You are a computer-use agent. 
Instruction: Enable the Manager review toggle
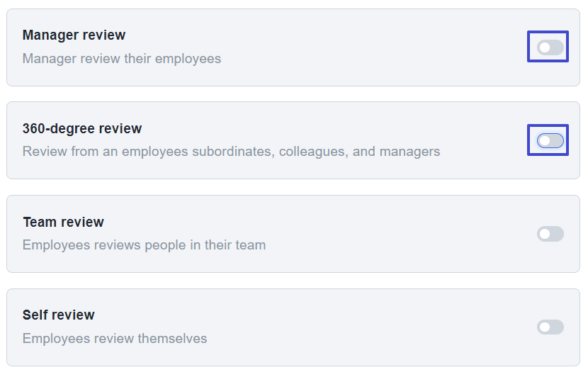(550, 47)
